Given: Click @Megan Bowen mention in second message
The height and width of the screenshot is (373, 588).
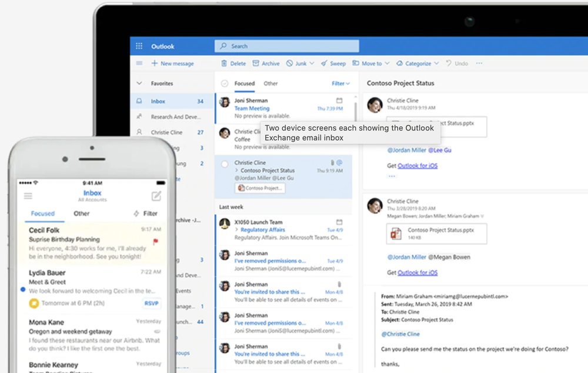Looking at the screenshot, I should (x=449, y=257).
